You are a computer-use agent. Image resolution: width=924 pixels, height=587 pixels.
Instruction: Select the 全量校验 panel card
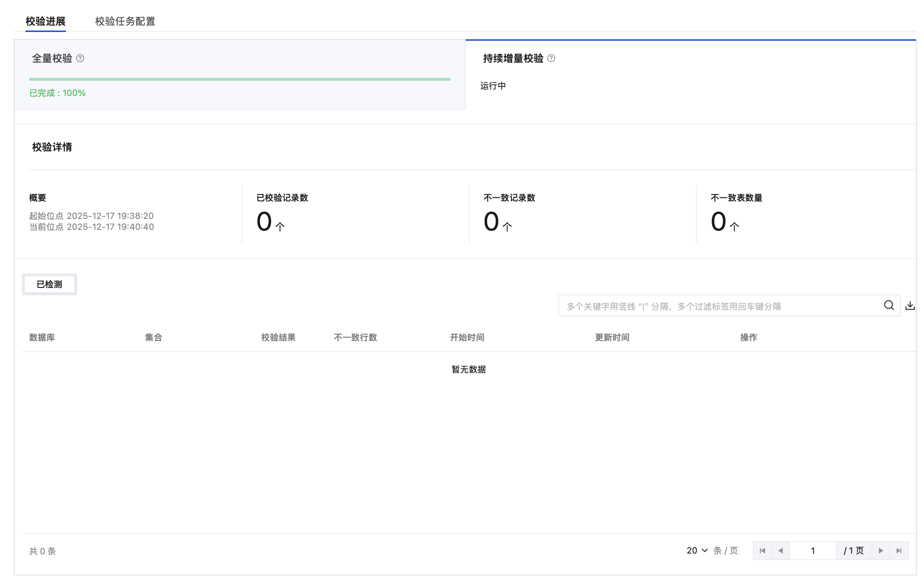pos(240,75)
